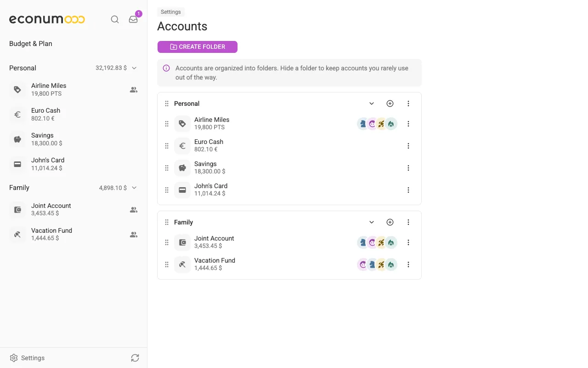
Task: Click the piggy bank icon of Savings row
Action: click(x=182, y=168)
